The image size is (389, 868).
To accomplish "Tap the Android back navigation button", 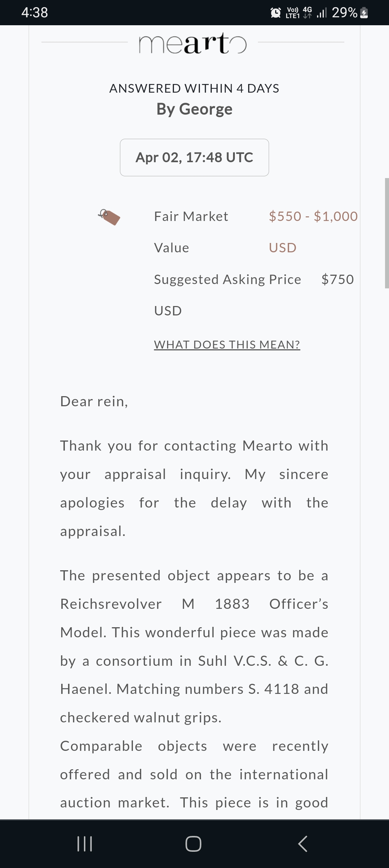I will click(303, 843).
